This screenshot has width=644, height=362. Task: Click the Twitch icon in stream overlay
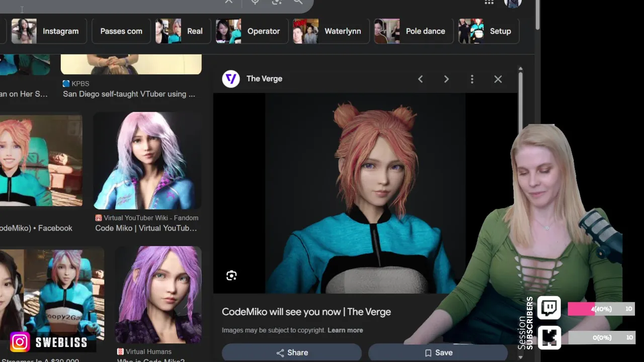[549, 308]
